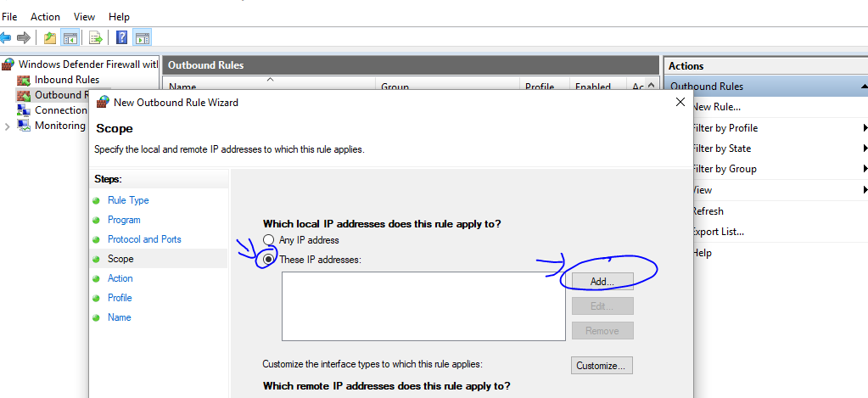Screen dimensions: 868x398
Task: Click the Inbound Rules brick wall icon
Action: [x=23, y=80]
